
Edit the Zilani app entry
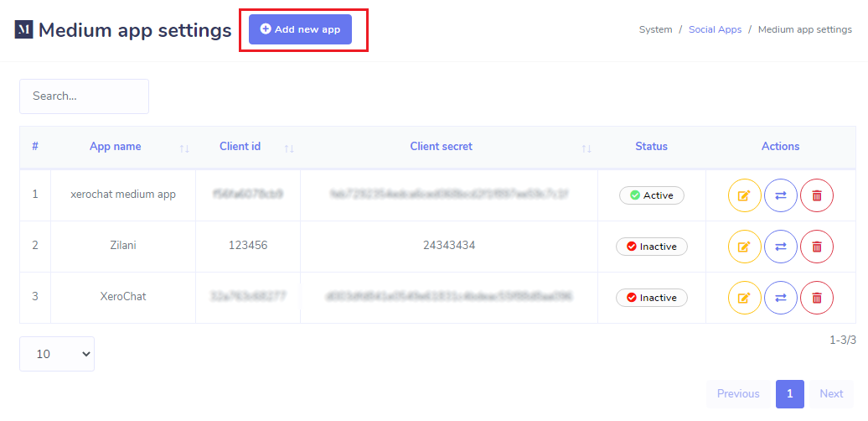click(744, 247)
